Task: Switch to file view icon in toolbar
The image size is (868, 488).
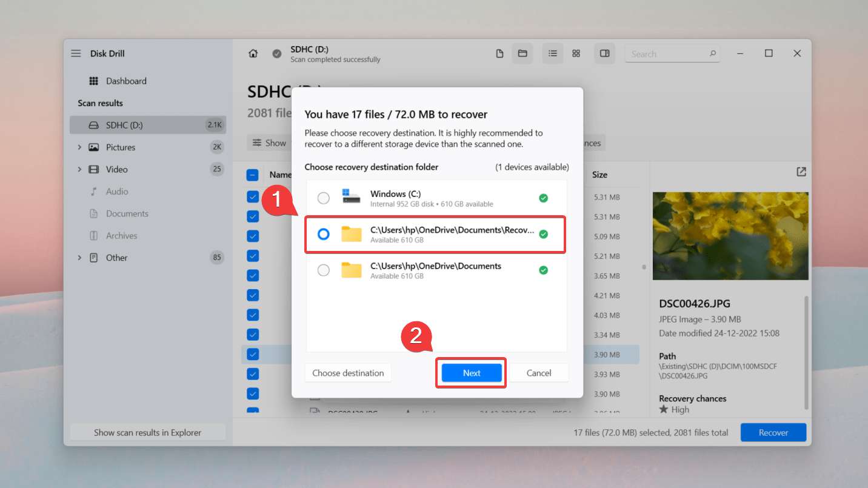Action: click(500, 53)
